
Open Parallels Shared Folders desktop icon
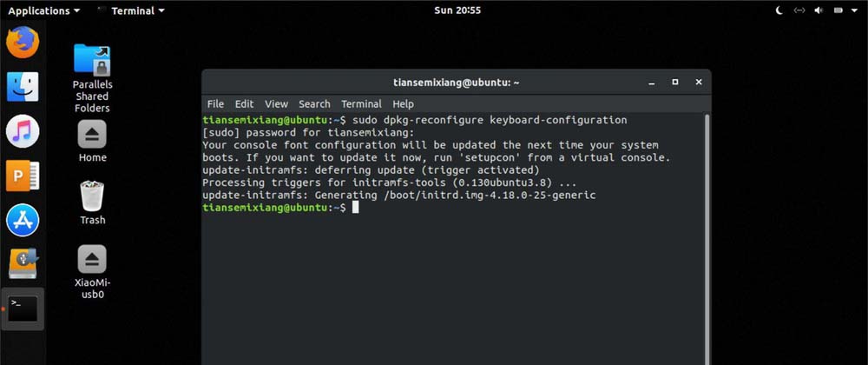92,61
